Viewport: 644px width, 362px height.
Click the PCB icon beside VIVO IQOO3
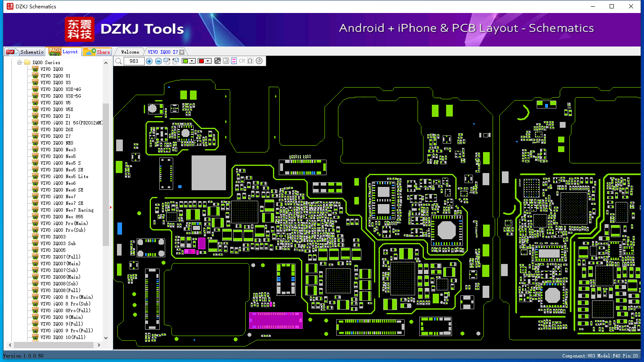point(35,237)
